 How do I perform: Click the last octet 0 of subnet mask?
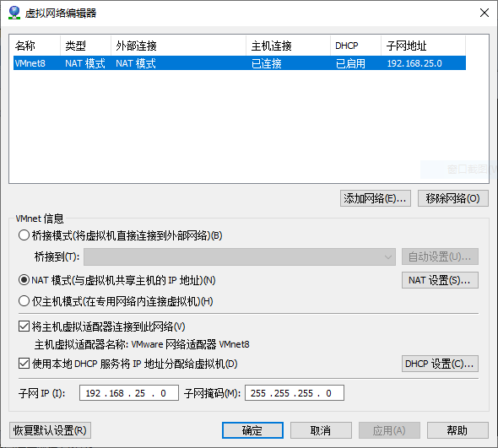[328, 393]
